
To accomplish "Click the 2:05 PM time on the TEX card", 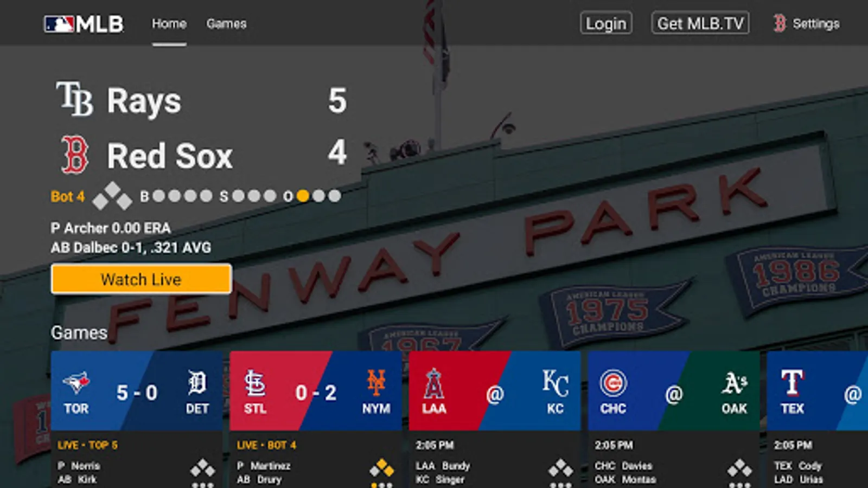I will [x=793, y=445].
